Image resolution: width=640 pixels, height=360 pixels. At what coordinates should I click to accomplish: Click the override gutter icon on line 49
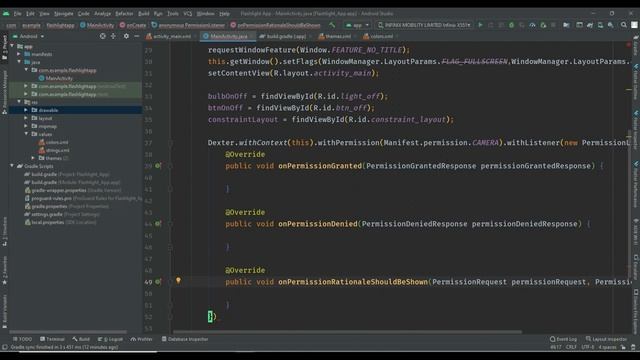pos(158,282)
